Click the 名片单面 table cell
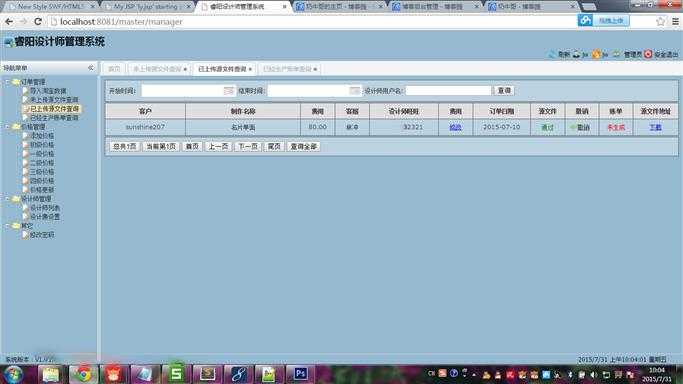The image size is (683, 384). point(243,127)
